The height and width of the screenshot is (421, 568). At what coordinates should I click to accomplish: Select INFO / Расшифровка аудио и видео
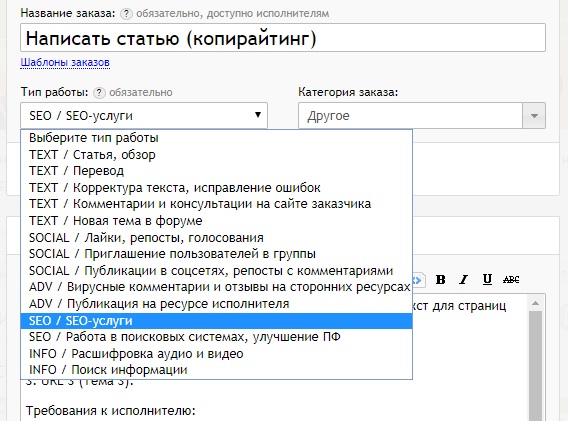tap(217, 354)
